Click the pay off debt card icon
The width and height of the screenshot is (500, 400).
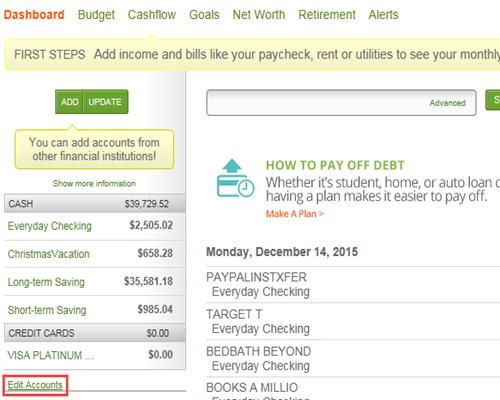[x=235, y=178]
